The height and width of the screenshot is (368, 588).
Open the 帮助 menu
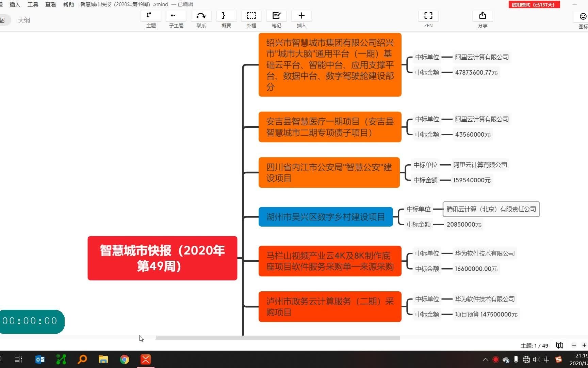pyautogui.click(x=68, y=4)
